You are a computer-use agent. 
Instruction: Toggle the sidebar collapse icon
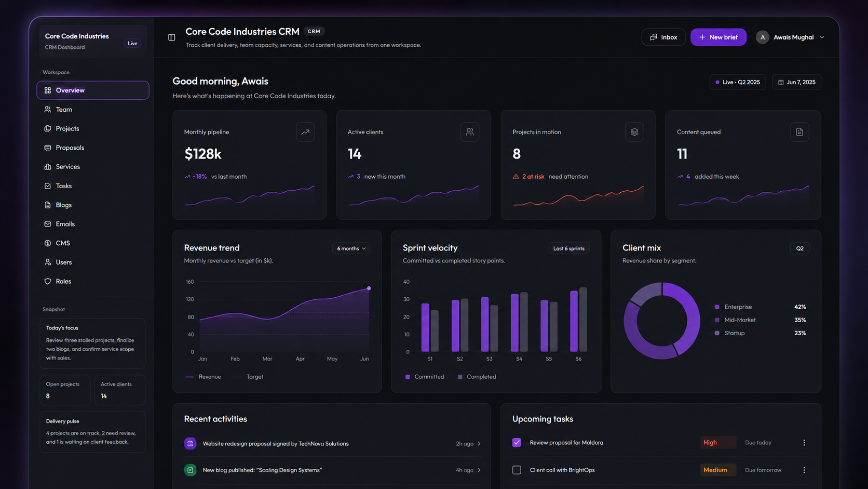click(172, 37)
